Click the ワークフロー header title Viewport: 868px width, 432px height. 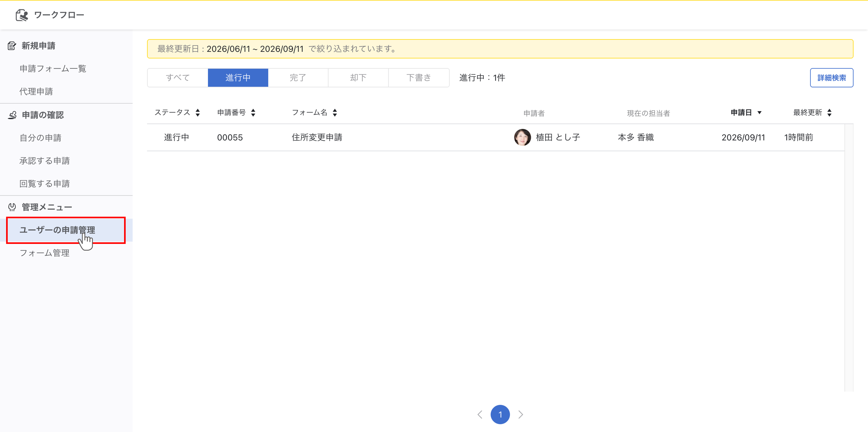click(x=59, y=15)
